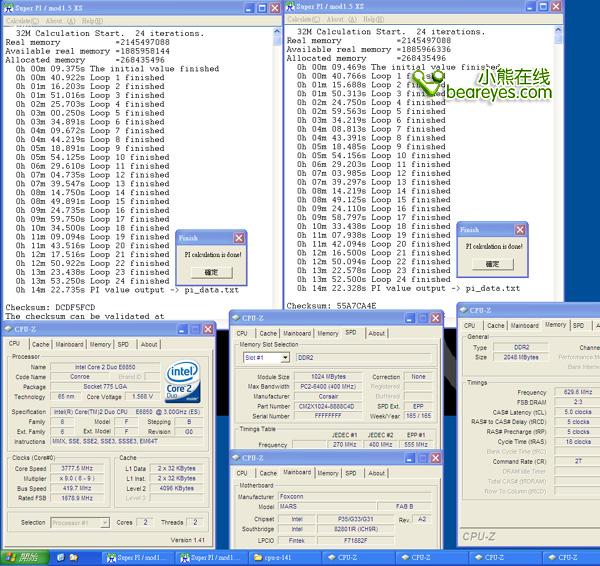Switch to SPD tab in CPU-Z Mainboard window
The image size is (600, 566).
351,473
